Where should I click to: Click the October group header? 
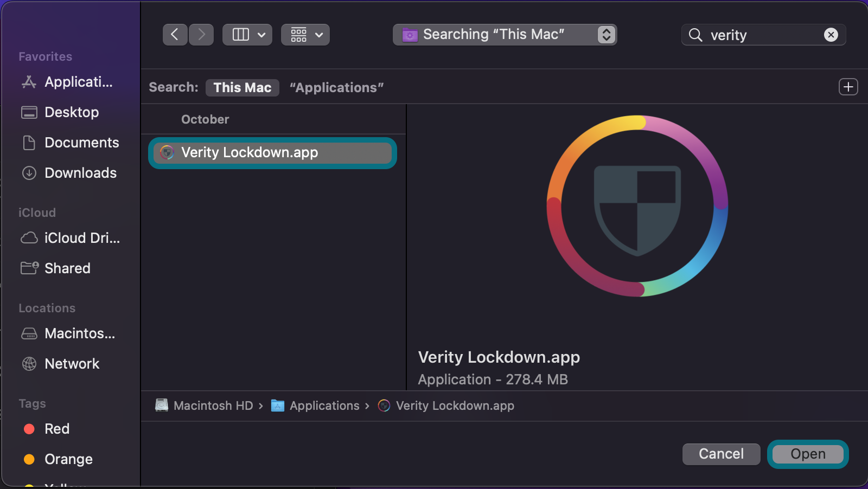(205, 119)
